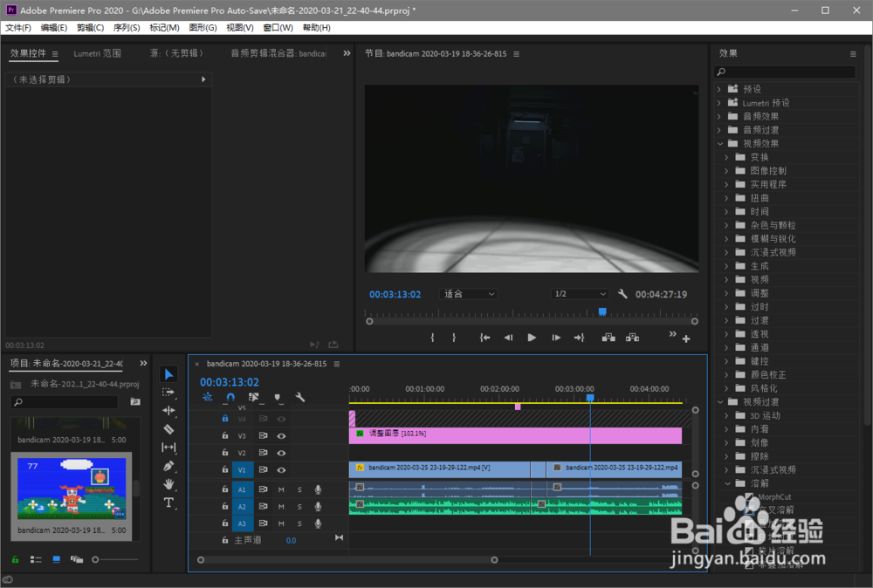The width and height of the screenshot is (873, 588).
Task: Open the 1/2 playback resolution dropdown
Action: point(580,294)
